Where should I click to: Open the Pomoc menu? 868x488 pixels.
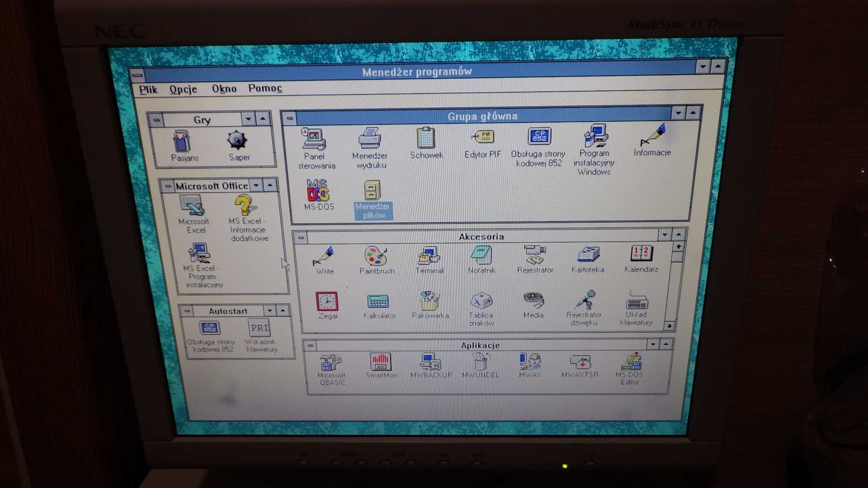(265, 88)
